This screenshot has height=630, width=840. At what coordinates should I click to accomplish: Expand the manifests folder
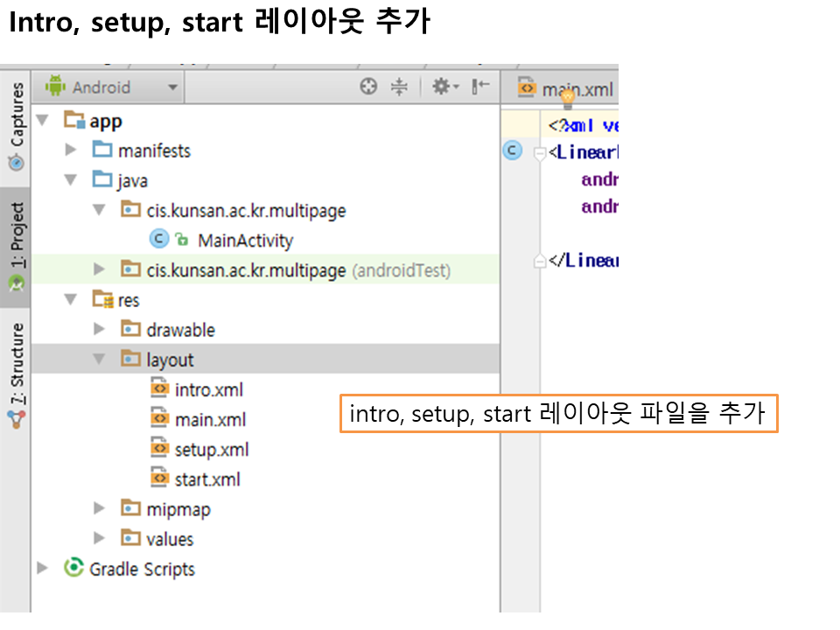click(x=71, y=150)
